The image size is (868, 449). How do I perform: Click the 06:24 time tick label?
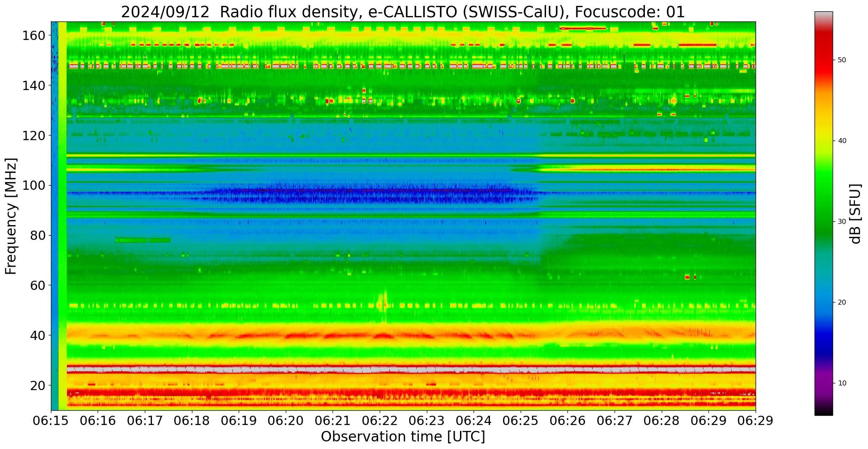[x=474, y=421]
